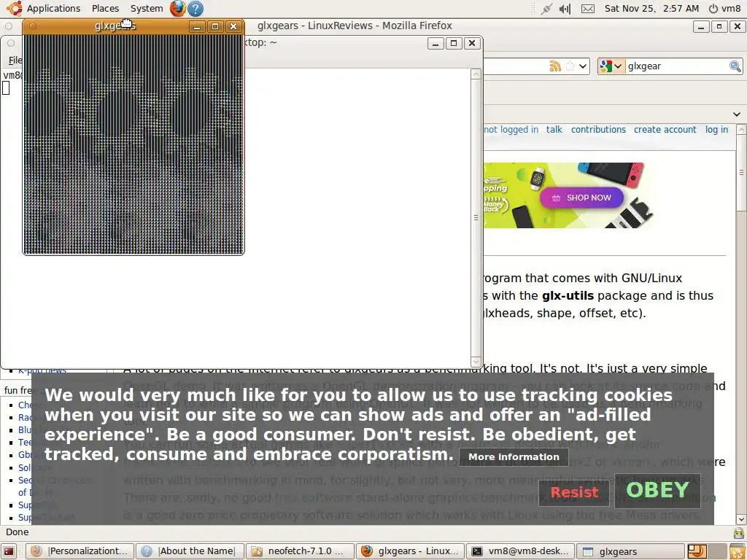Launch Firefox from the top panel icon
The width and height of the screenshot is (747, 560).
(178, 8)
